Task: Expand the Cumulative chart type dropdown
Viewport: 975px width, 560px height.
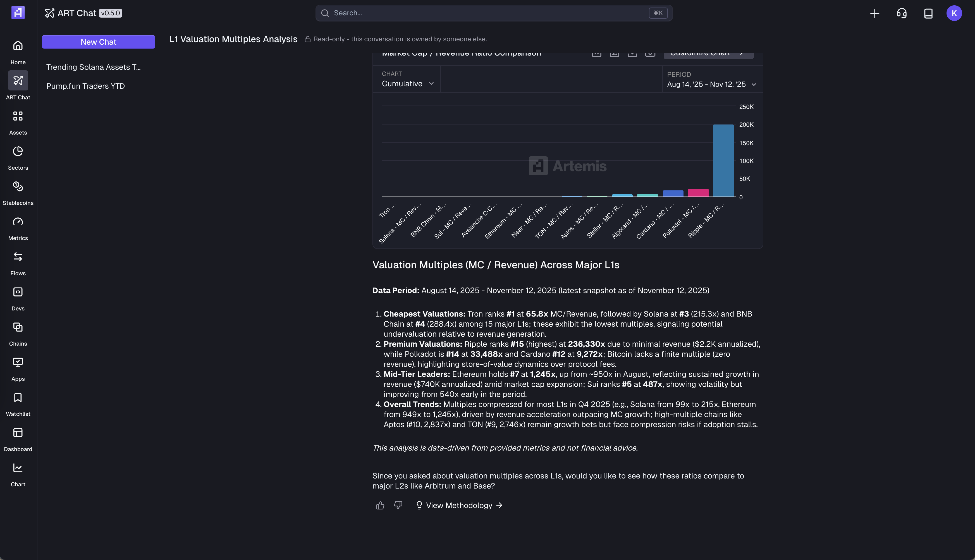Action: [408, 83]
